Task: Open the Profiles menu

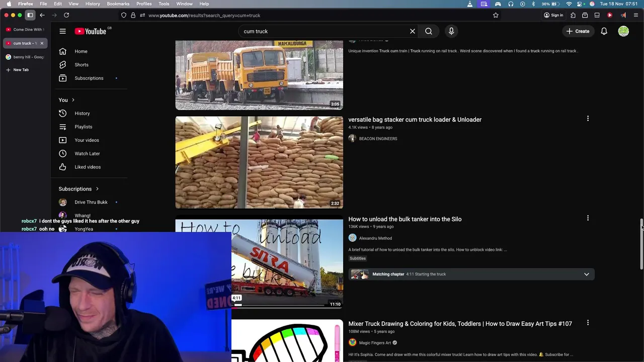Action: (x=144, y=4)
